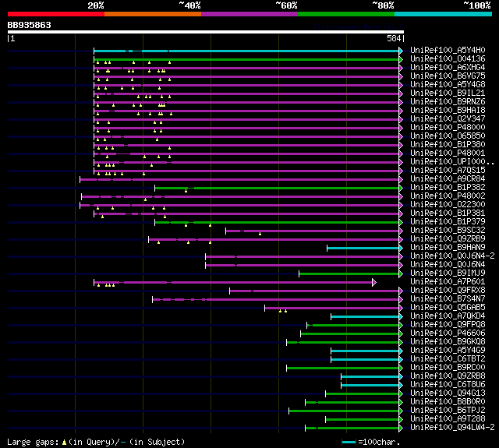
Task: Select the UniRef100_B9GKQ8 label
Action: pos(448,342)
